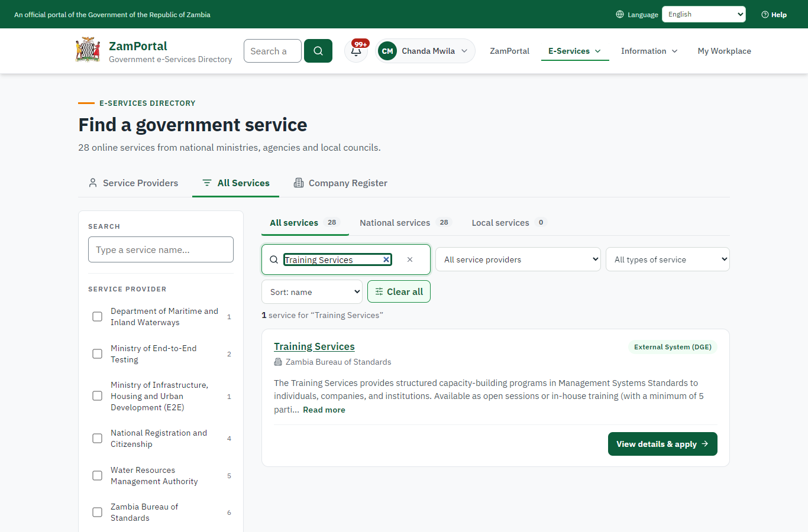Open the All Services directory tab
The image size is (808, 532).
pos(236,183)
